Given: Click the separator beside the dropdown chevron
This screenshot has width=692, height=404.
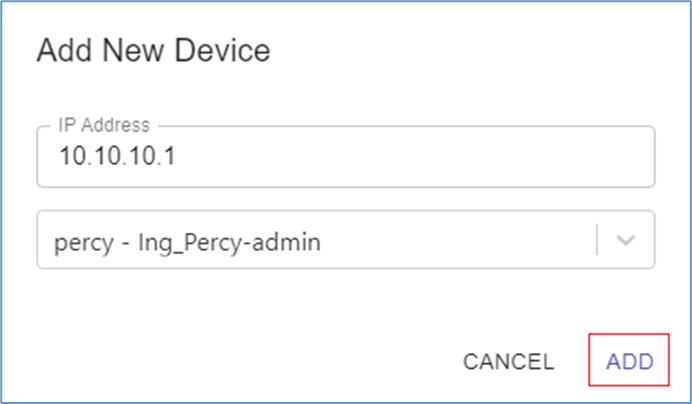Looking at the screenshot, I should click(597, 240).
